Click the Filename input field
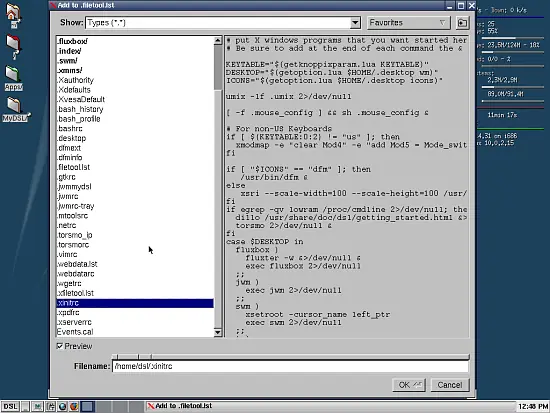Viewport: 550px width, 413px height. [290, 366]
